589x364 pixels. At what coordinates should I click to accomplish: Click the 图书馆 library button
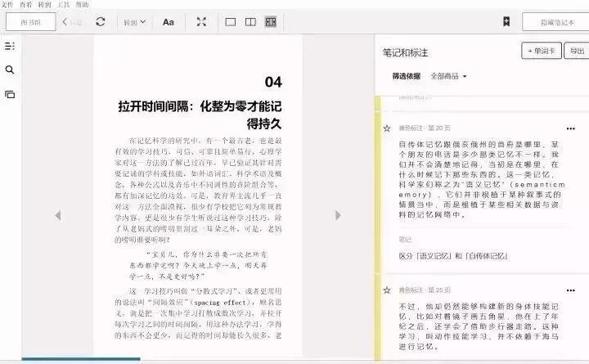click(31, 22)
